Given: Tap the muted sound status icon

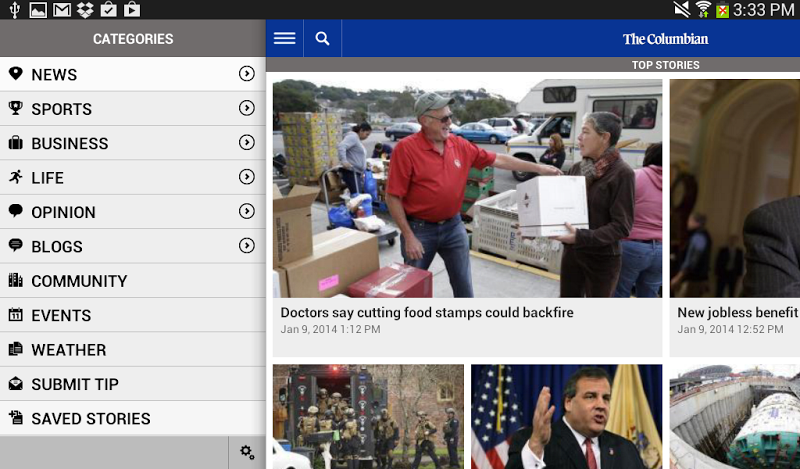Looking at the screenshot, I should (682, 10).
